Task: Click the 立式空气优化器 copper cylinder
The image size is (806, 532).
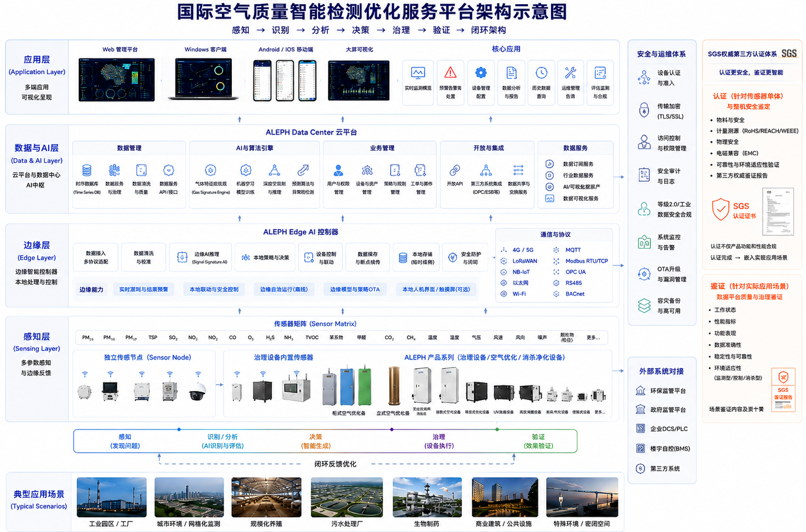Action: tap(394, 386)
